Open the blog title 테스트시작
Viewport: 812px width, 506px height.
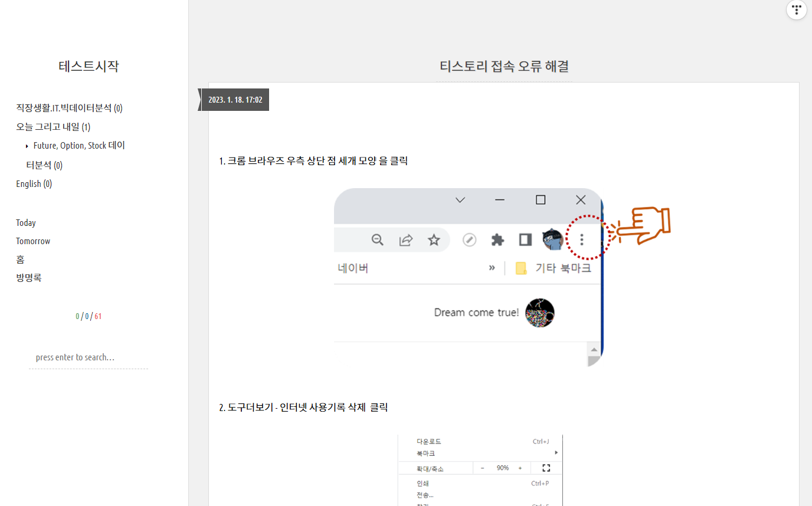89,66
